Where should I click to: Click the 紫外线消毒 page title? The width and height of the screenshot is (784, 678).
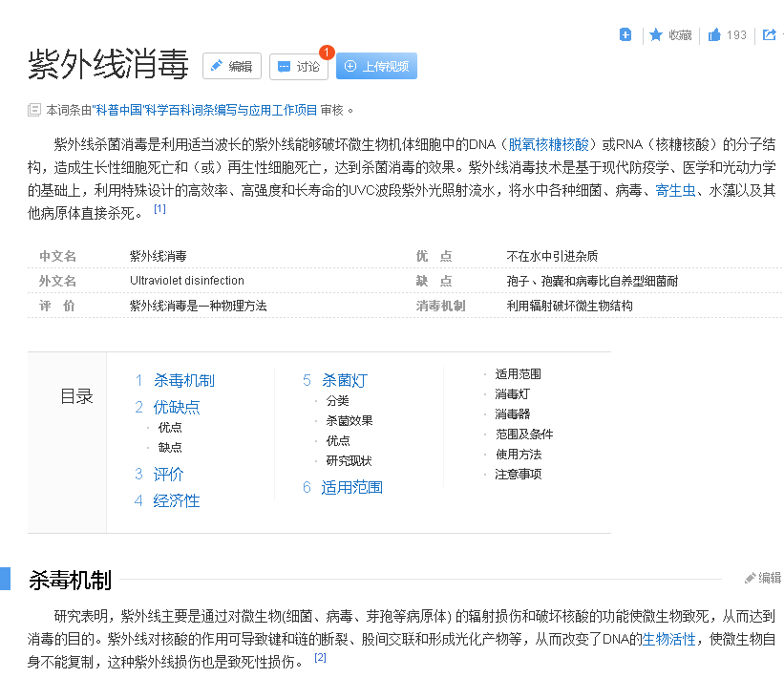click(x=108, y=64)
